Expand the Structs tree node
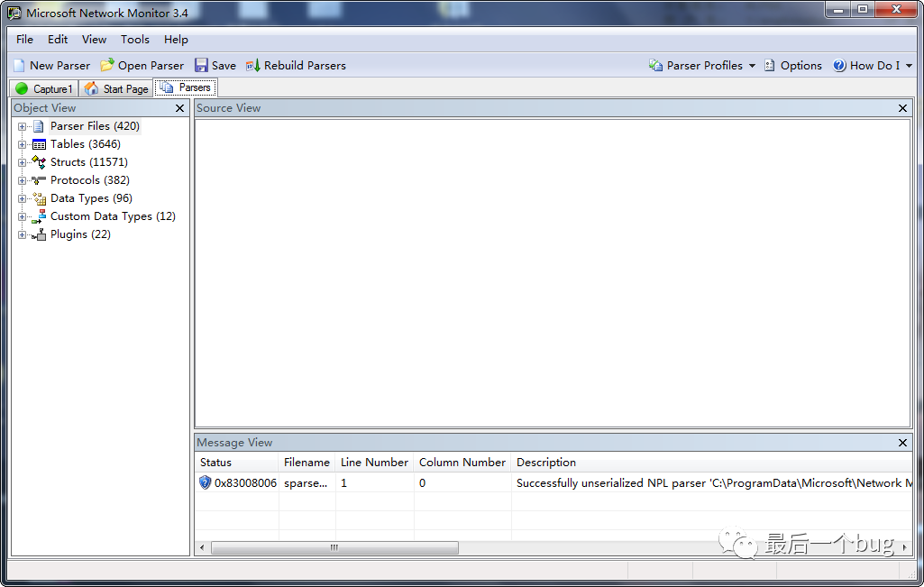Screen dimensions: 924x587 (x=22, y=162)
